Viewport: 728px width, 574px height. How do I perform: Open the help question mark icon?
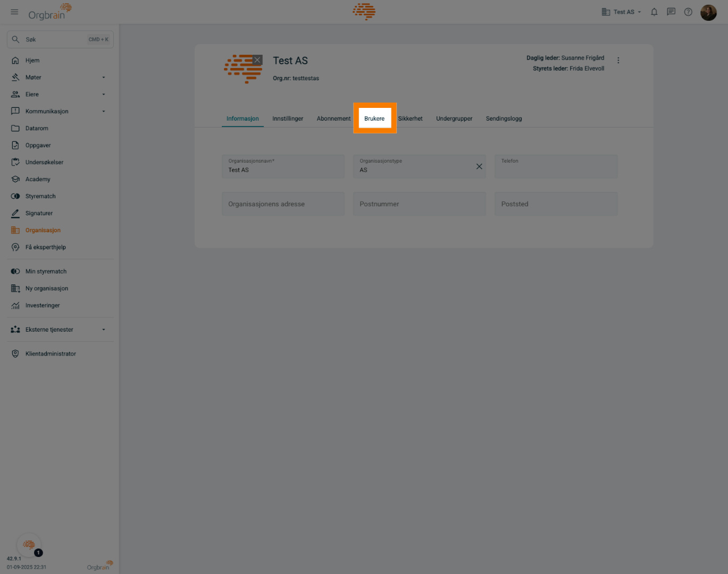coord(688,12)
